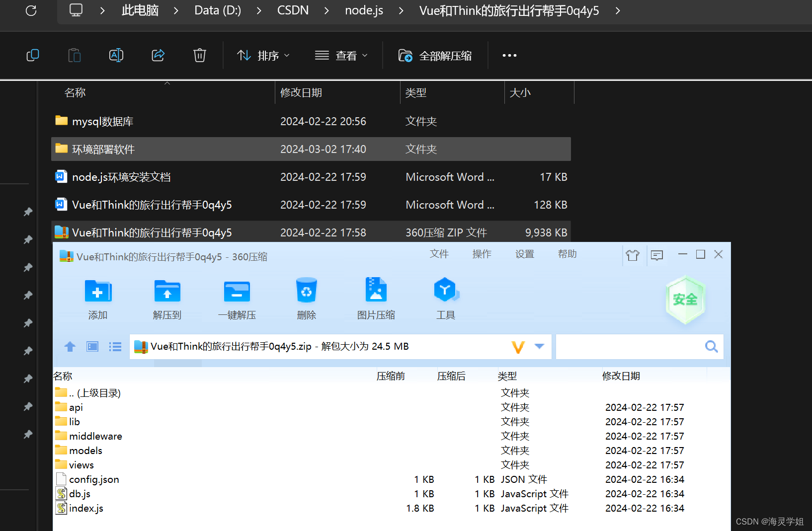Click the green 安全 security shield badge

click(x=685, y=300)
